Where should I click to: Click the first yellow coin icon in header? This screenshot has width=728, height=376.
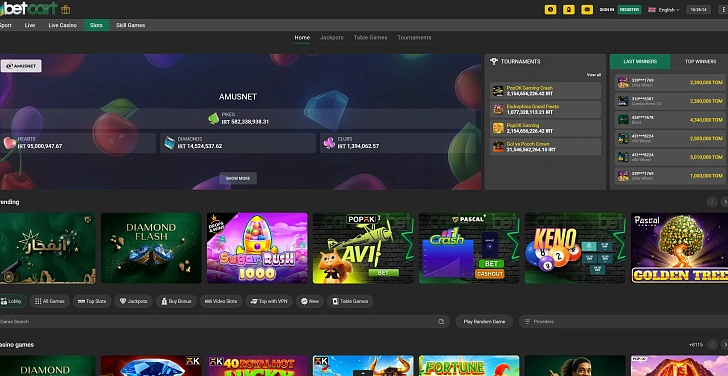[x=550, y=9]
